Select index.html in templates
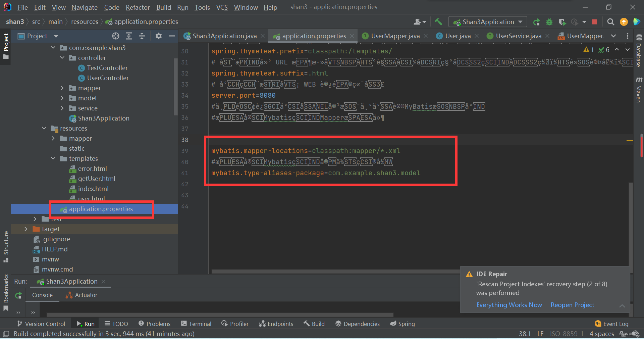644x339 pixels. pyautogui.click(x=93, y=189)
